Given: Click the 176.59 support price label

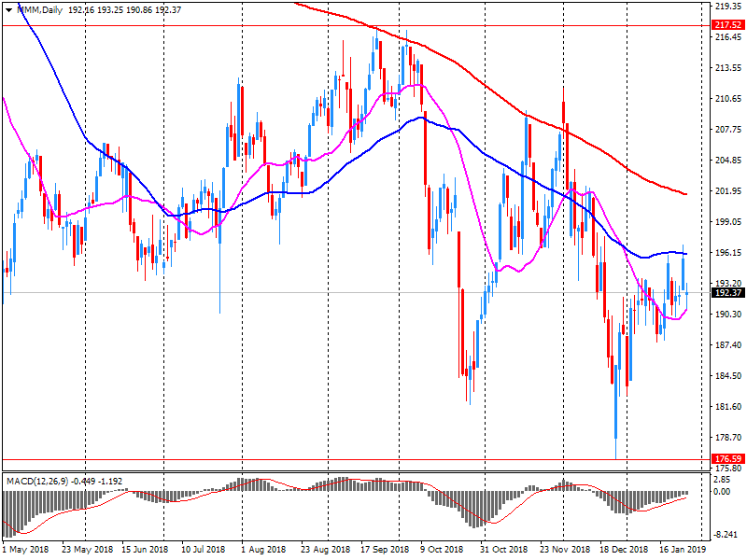Looking at the screenshot, I should pos(727,458).
